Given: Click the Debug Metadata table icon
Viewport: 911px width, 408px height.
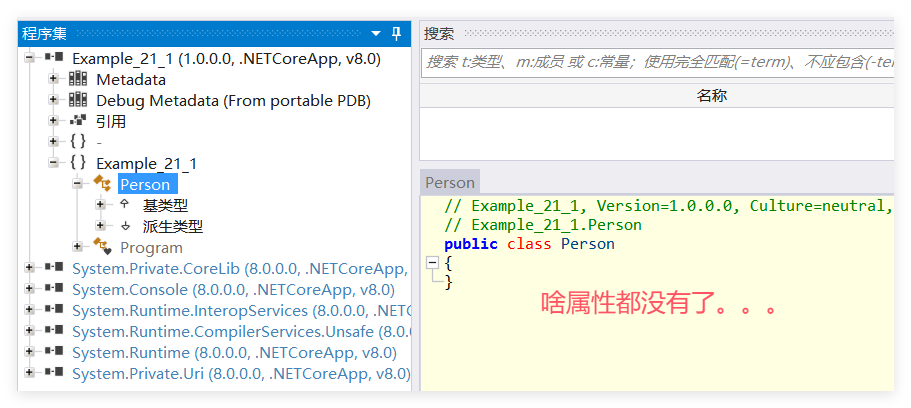Looking at the screenshot, I should click(78, 100).
